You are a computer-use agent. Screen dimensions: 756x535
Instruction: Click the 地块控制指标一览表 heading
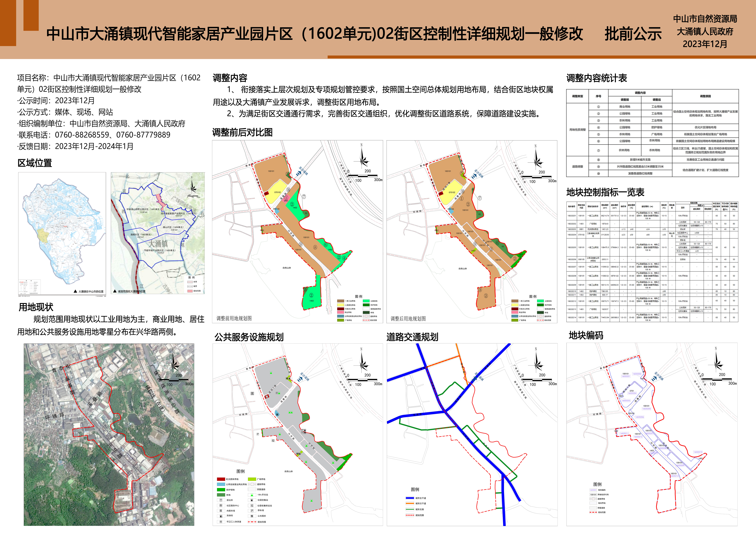tap(605, 192)
